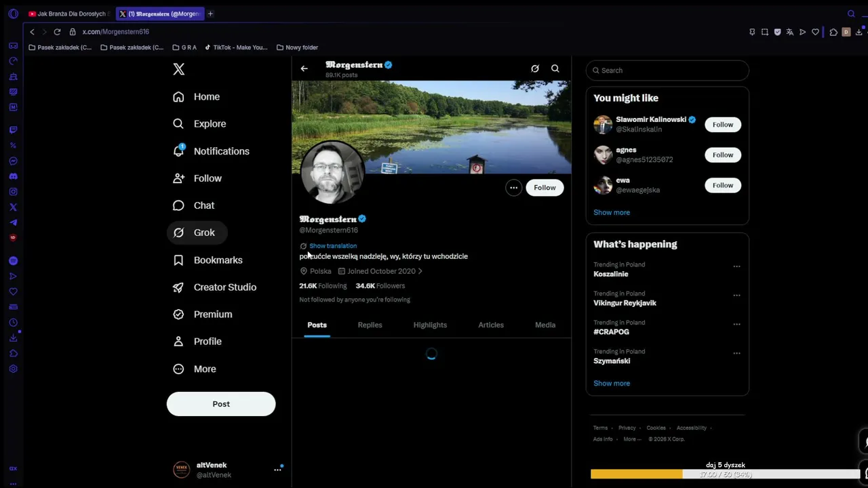
Task: Open the 21.6K Following list
Action: [x=323, y=286]
